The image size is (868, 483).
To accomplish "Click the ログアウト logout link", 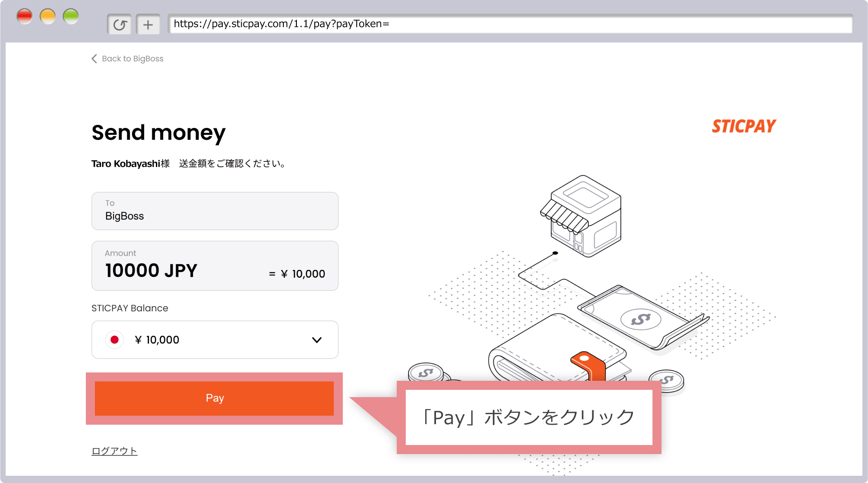I will click(114, 451).
